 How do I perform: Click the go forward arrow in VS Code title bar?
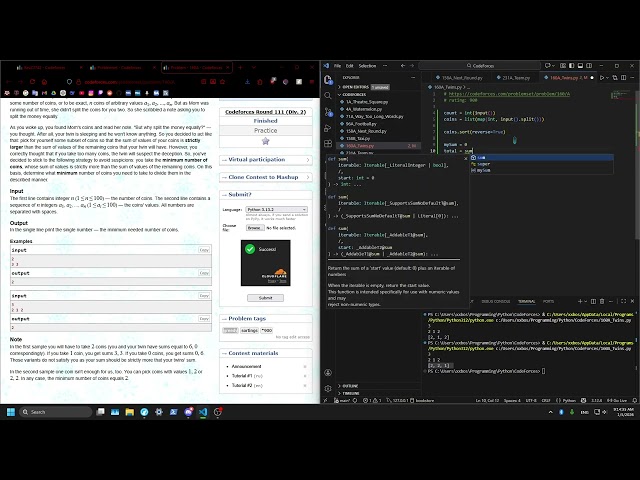tap(412, 66)
